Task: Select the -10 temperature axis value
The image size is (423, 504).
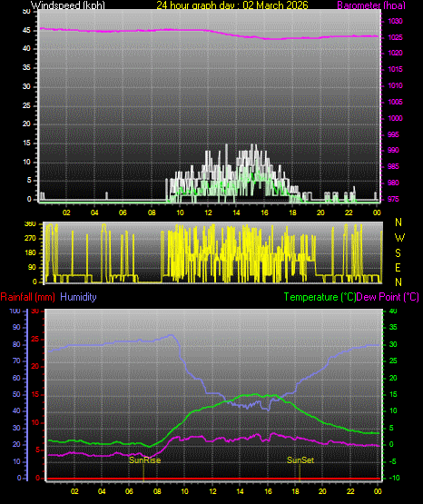Action: [x=395, y=478]
